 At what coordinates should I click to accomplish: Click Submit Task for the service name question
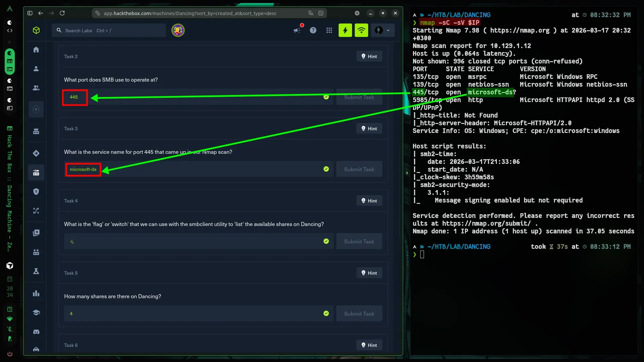click(x=359, y=169)
